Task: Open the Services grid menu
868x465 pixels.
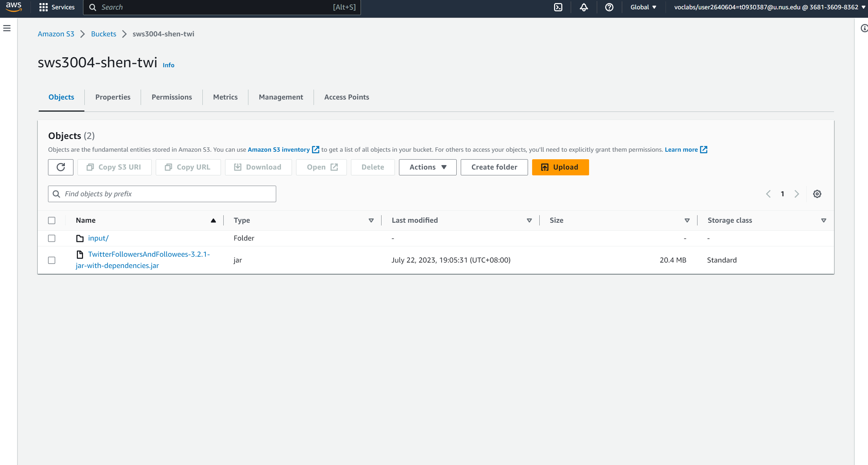Action: click(57, 7)
